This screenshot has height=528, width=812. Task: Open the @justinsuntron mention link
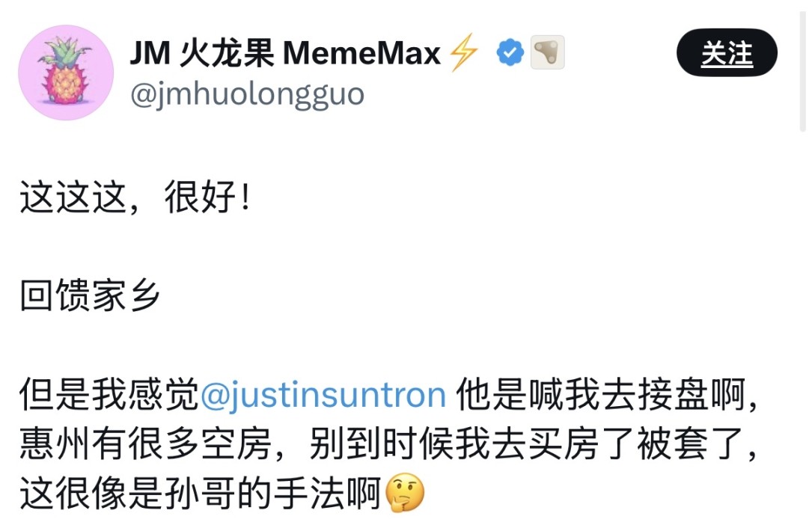(x=323, y=395)
